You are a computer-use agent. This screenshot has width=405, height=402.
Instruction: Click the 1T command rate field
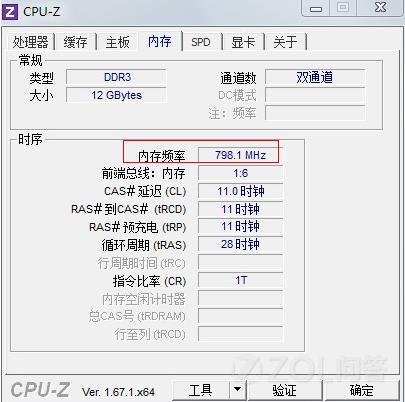[x=240, y=280]
